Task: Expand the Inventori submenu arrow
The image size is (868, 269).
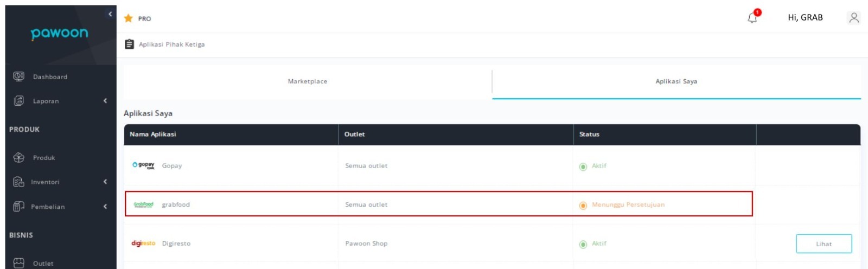Action: (105, 182)
